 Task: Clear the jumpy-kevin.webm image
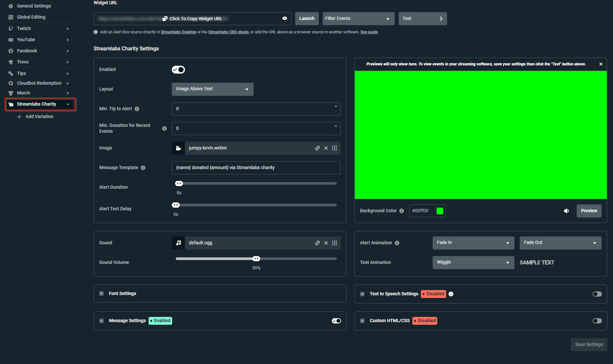[326, 148]
